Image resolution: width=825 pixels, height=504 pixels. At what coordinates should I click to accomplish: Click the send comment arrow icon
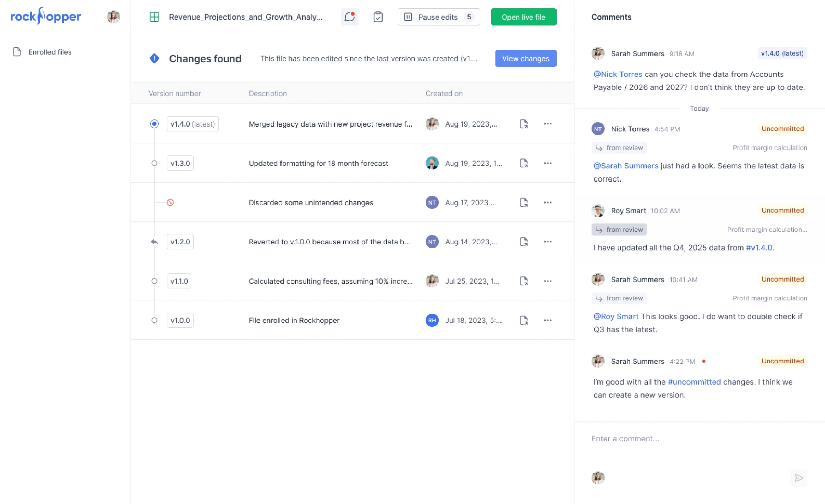click(x=799, y=478)
